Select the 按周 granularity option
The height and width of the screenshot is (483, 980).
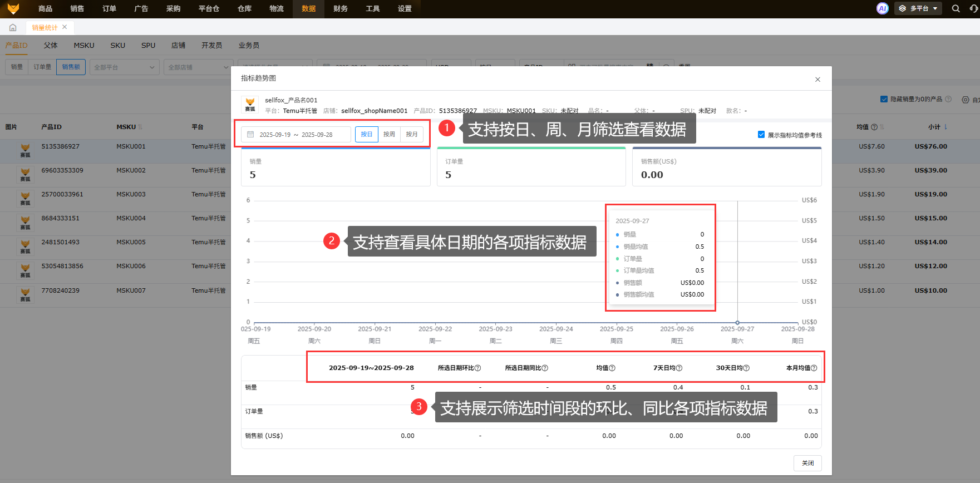(x=389, y=134)
